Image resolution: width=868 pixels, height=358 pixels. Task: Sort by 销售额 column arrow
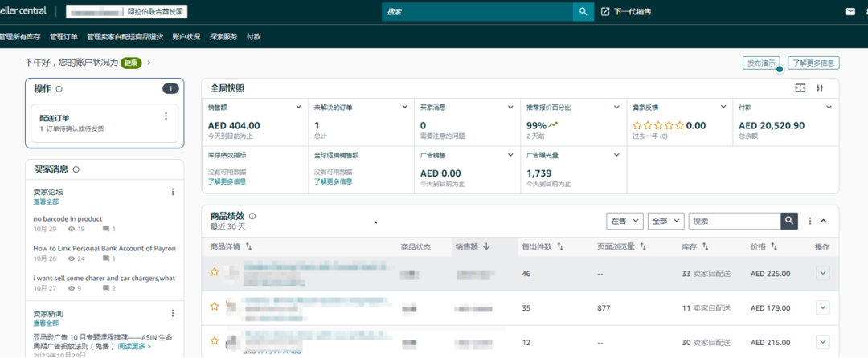click(486, 247)
